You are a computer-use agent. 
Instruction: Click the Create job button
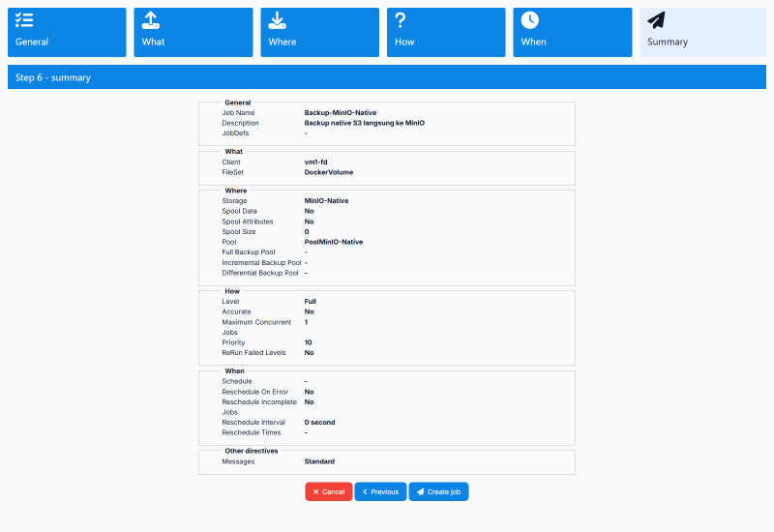click(x=439, y=491)
